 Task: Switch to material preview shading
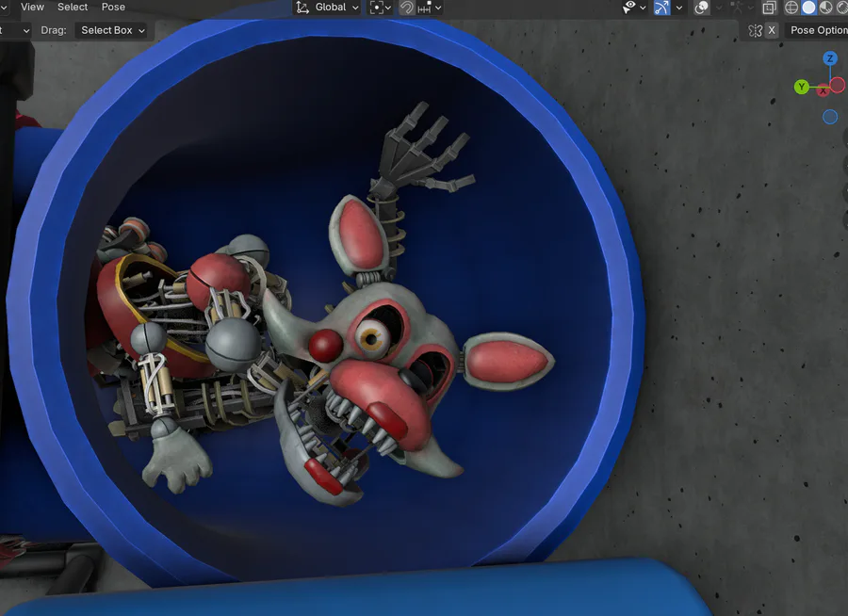(825, 7)
